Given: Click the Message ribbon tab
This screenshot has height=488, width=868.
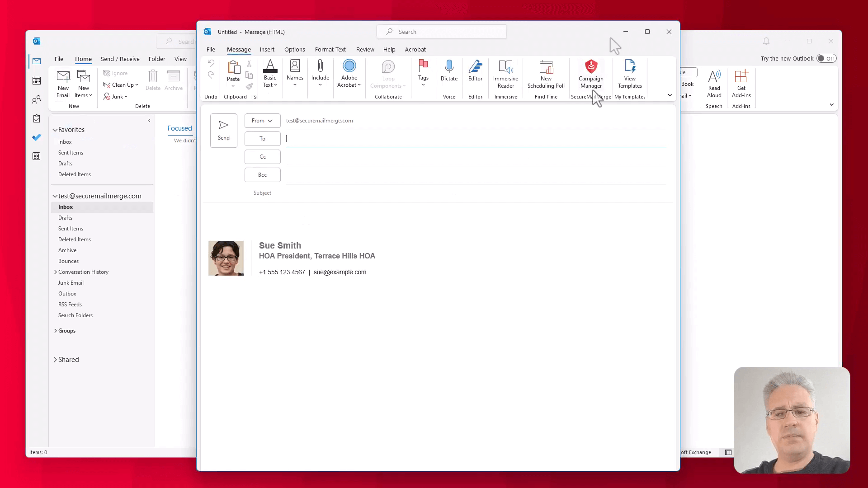Looking at the screenshot, I should point(238,49).
